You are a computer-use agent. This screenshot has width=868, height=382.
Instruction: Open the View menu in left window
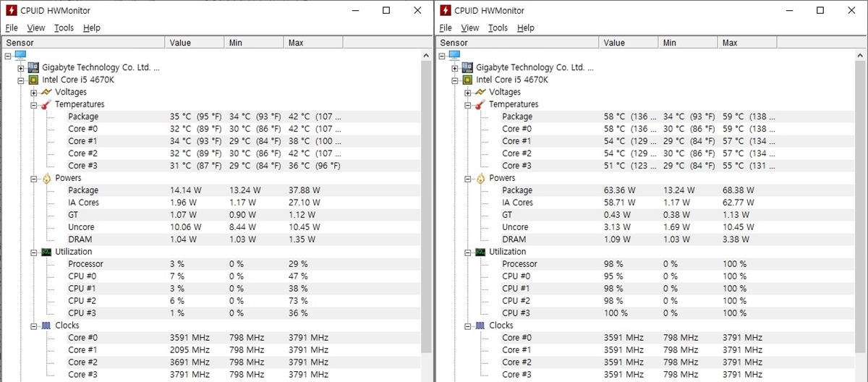tap(36, 27)
